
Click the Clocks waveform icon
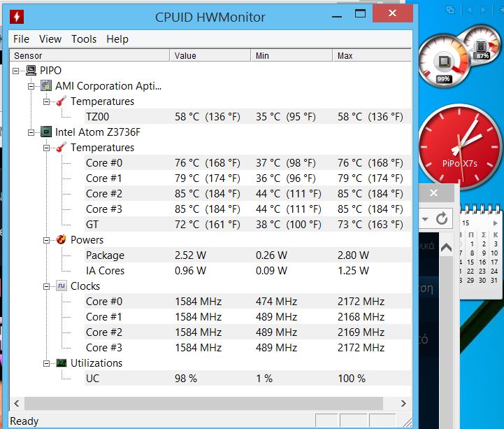click(62, 286)
